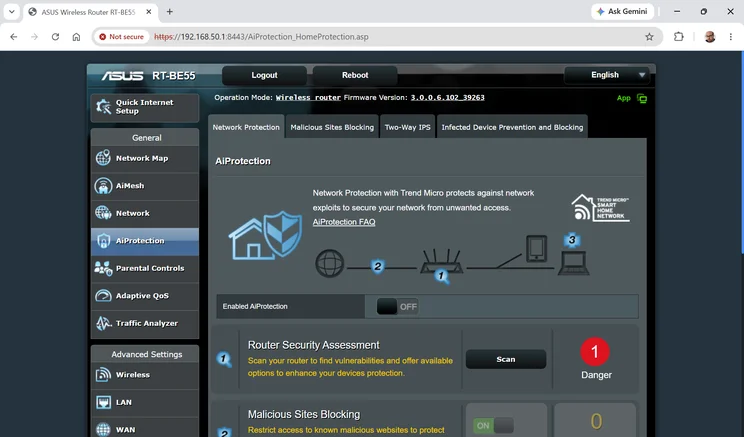
Task: Click the Trend Micro Smart Home Network logo
Action: click(x=600, y=208)
